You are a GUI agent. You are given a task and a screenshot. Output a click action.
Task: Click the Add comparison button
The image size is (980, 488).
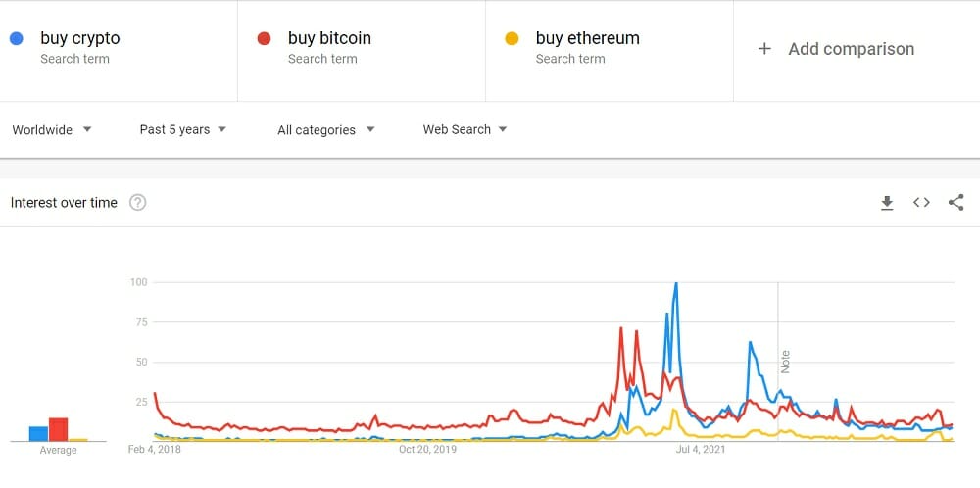pos(851,49)
